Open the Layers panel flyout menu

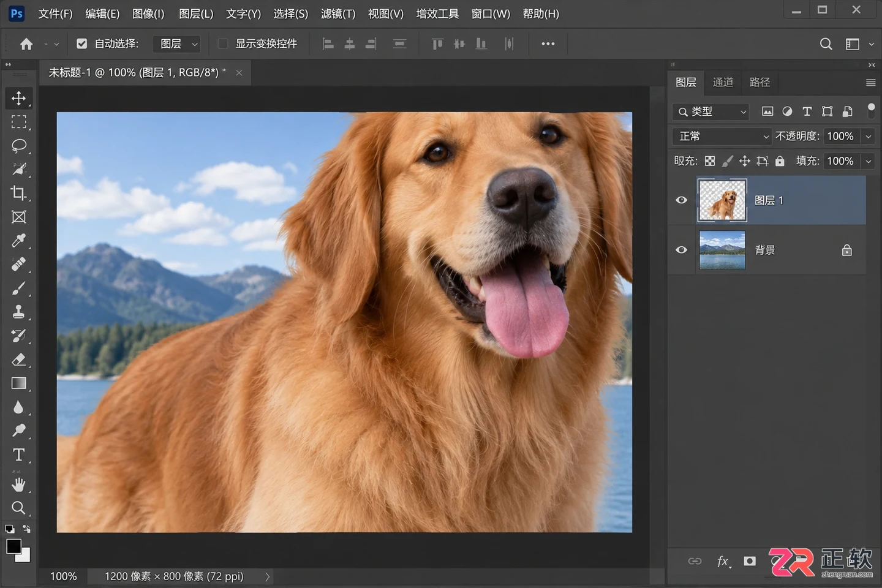click(870, 83)
